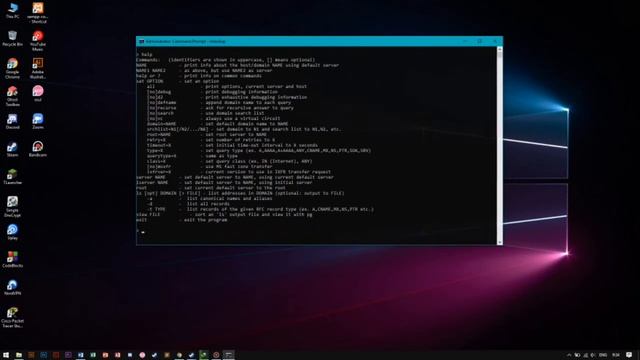Screen dimensions: 640x360
Task: Show hidden system tray icons chevron
Action: (x=569, y=355)
